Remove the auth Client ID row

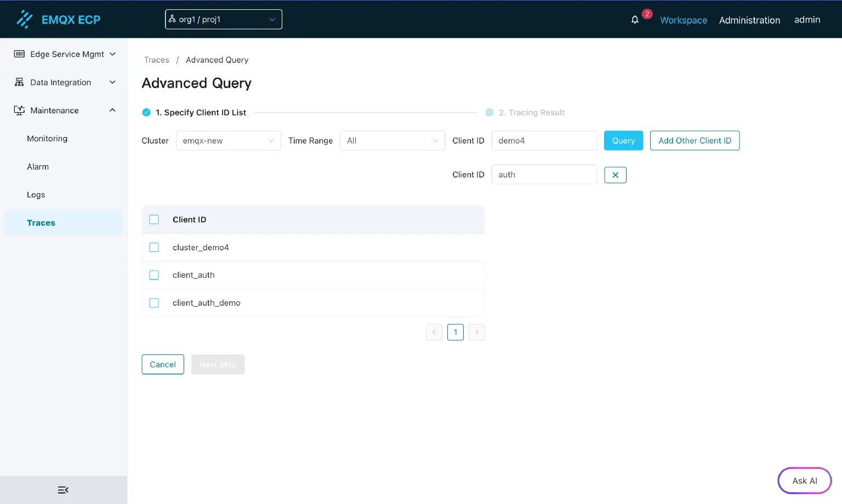pos(615,175)
